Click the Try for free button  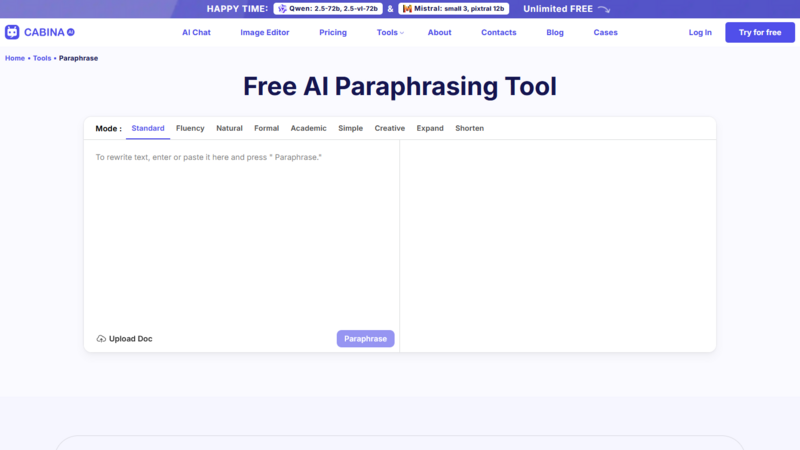pyautogui.click(x=760, y=32)
